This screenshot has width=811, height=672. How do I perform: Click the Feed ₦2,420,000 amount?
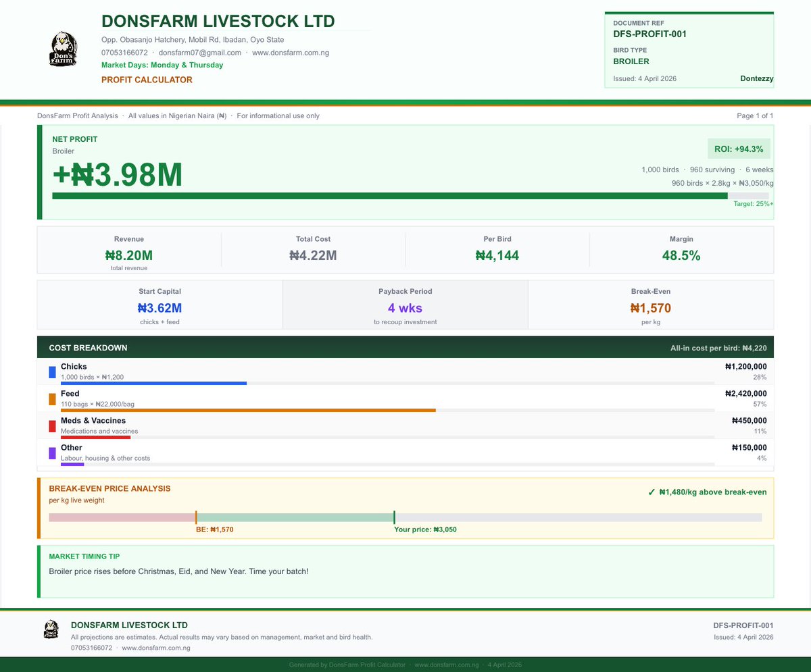pyautogui.click(x=745, y=394)
